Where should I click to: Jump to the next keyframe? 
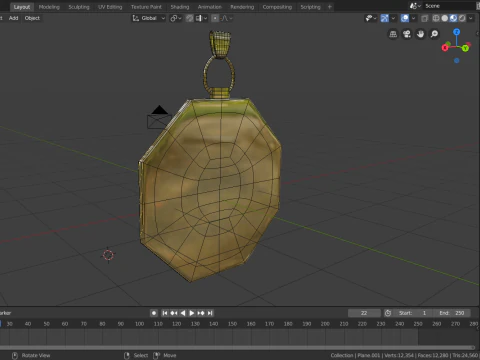coord(201,313)
